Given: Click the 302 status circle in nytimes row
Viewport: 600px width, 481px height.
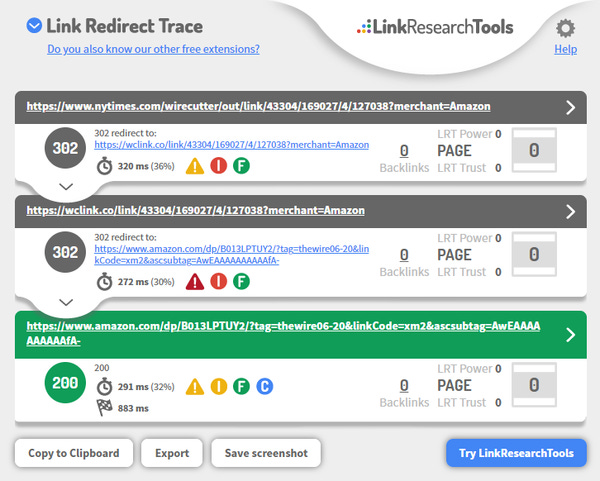Looking at the screenshot, I should (65, 148).
